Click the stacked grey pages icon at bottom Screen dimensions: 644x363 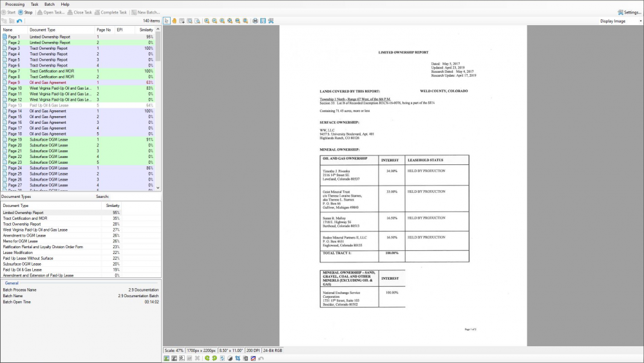pyautogui.click(x=245, y=358)
